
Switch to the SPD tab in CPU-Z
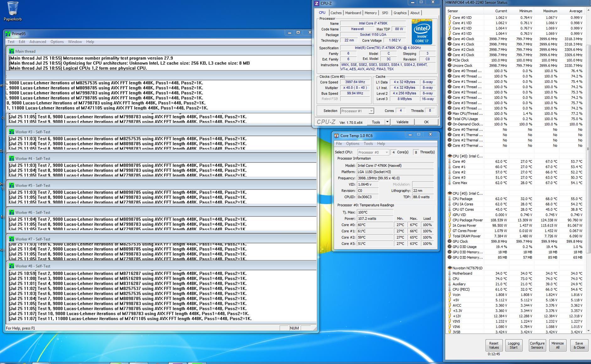pos(385,13)
